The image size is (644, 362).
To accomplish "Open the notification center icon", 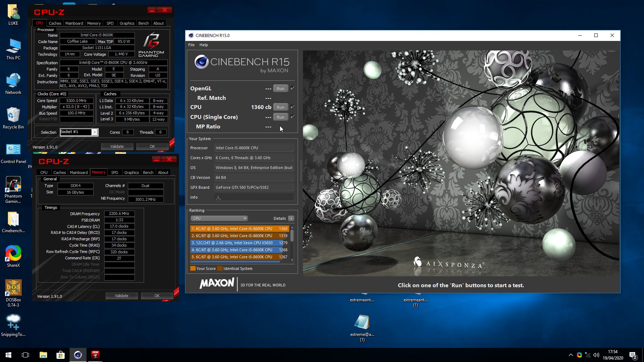I will 633,355.
